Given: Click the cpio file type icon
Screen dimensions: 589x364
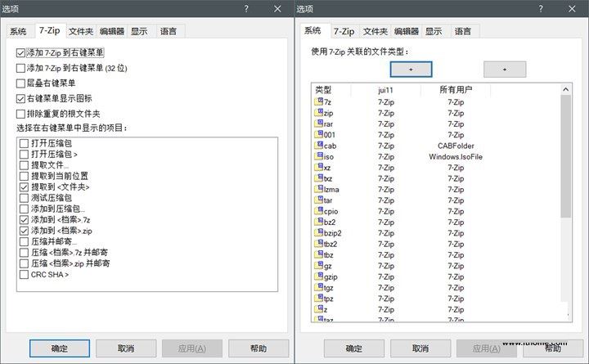Looking at the screenshot, I should 318,210.
